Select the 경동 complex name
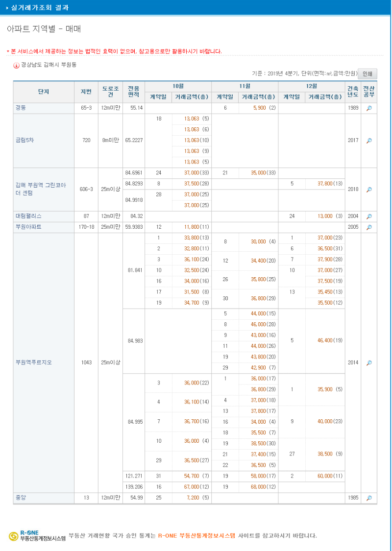 21,108
